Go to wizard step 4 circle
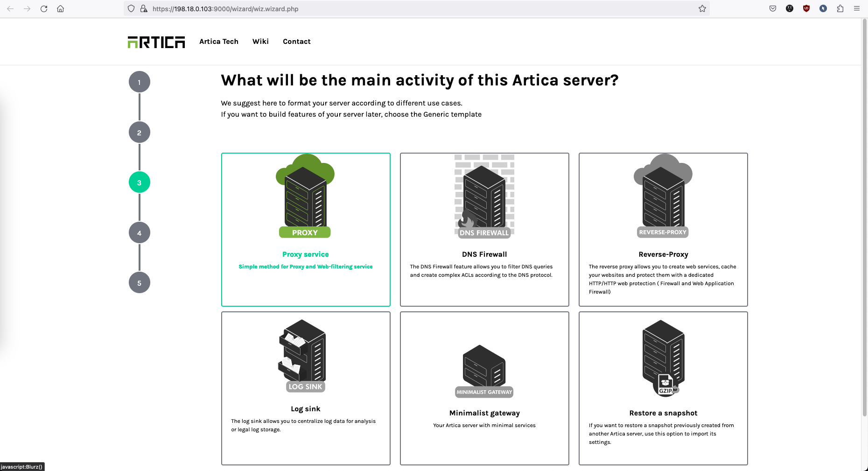Screen dimensions: 868x471 click(x=139, y=233)
